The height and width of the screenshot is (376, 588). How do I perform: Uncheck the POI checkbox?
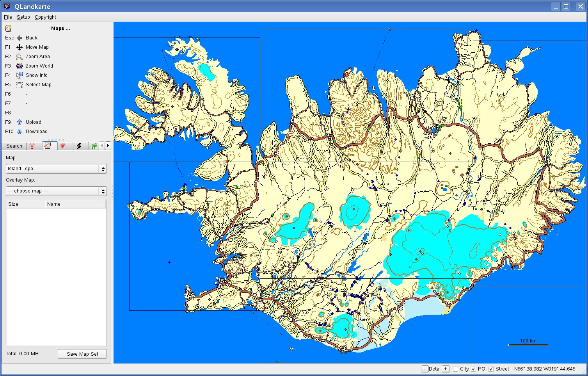point(473,369)
